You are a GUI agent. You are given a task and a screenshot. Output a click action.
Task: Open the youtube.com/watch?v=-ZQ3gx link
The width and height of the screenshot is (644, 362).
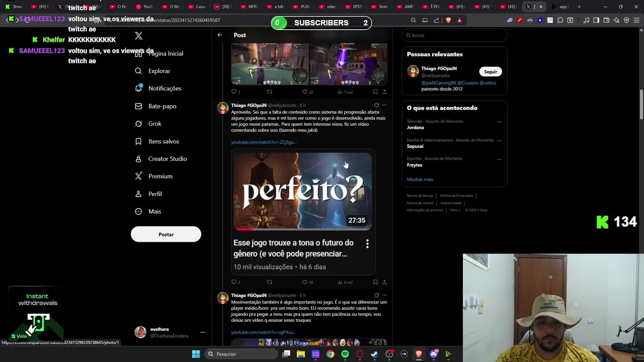coord(264,142)
